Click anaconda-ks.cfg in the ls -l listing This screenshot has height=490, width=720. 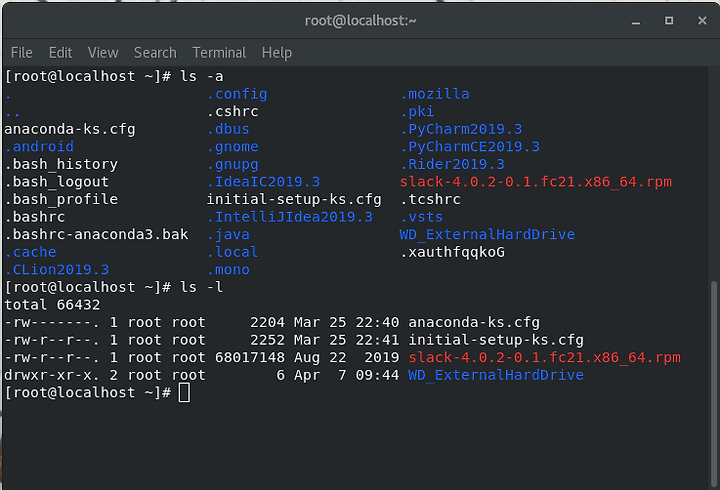[x=474, y=322]
